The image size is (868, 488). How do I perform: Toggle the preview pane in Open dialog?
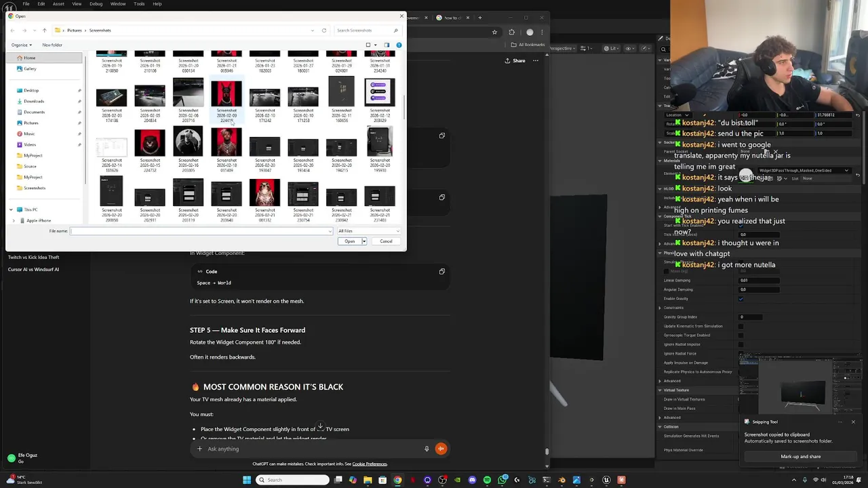tap(387, 45)
